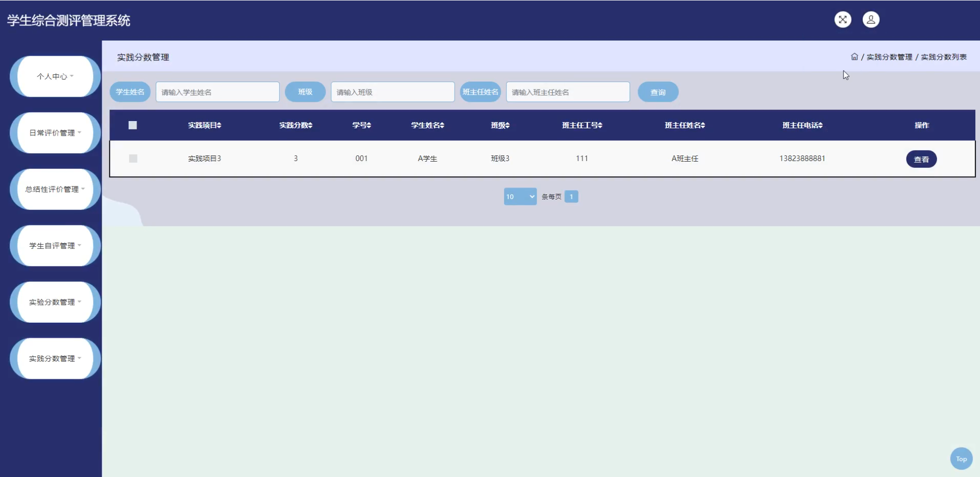Focus the 请输入班主任姓名 input field
The height and width of the screenshot is (477, 980).
[568, 92]
